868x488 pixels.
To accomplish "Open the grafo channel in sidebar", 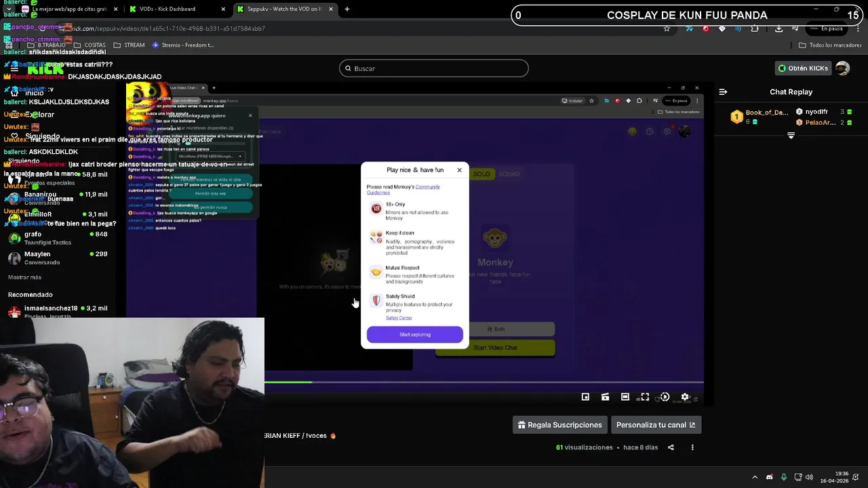I will click(58, 238).
